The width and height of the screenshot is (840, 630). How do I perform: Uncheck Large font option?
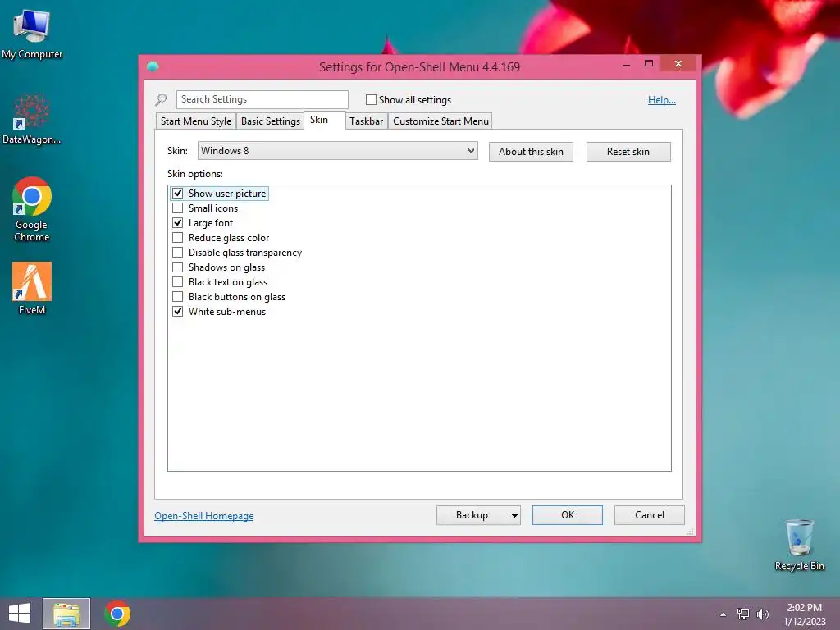click(x=178, y=223)
